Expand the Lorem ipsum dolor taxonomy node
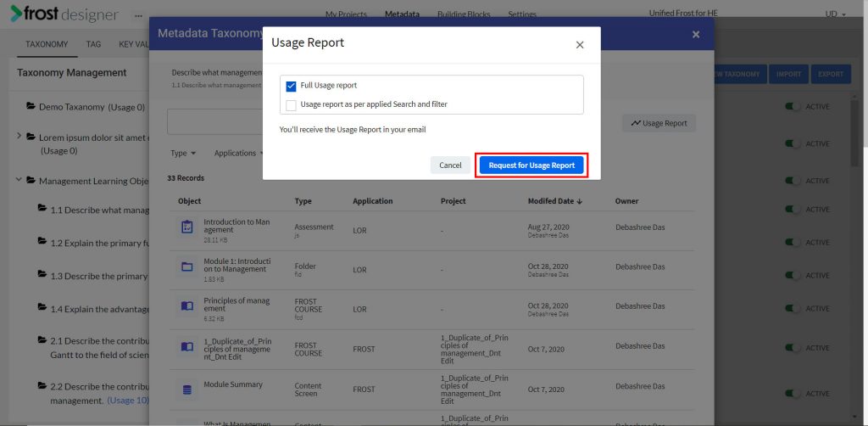This screenshot has width=868, height=426. click(x=19, y=137)
